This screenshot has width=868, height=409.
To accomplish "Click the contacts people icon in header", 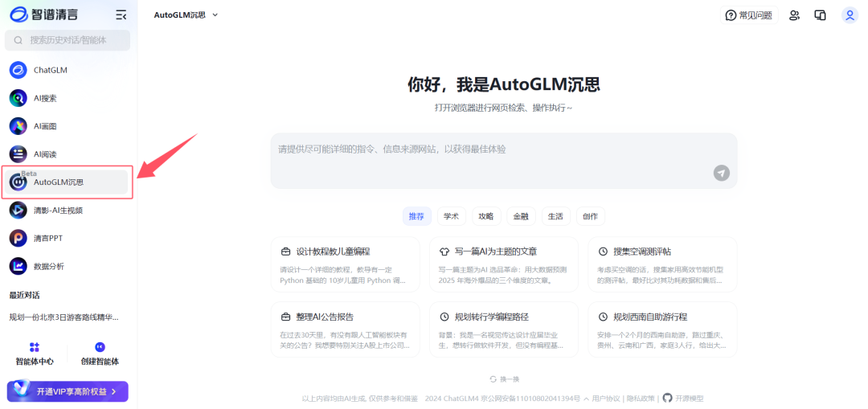I will [794, 15].
